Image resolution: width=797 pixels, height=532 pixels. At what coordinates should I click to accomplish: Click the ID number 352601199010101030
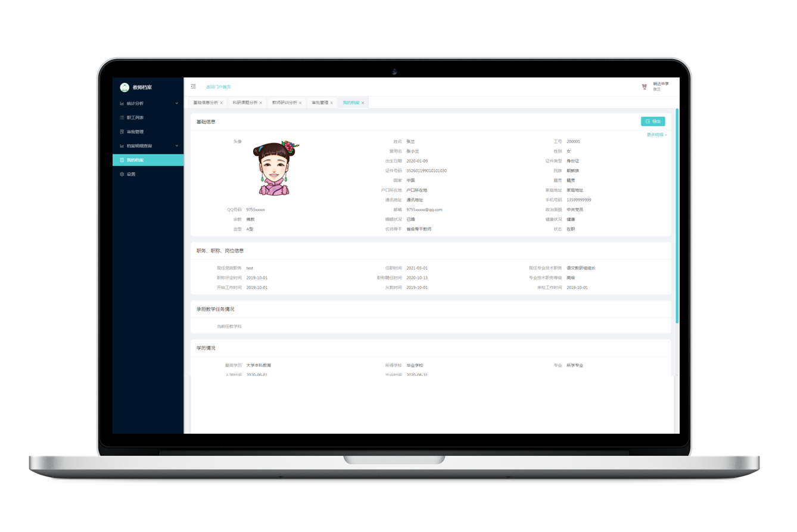[x=426, y=171]
